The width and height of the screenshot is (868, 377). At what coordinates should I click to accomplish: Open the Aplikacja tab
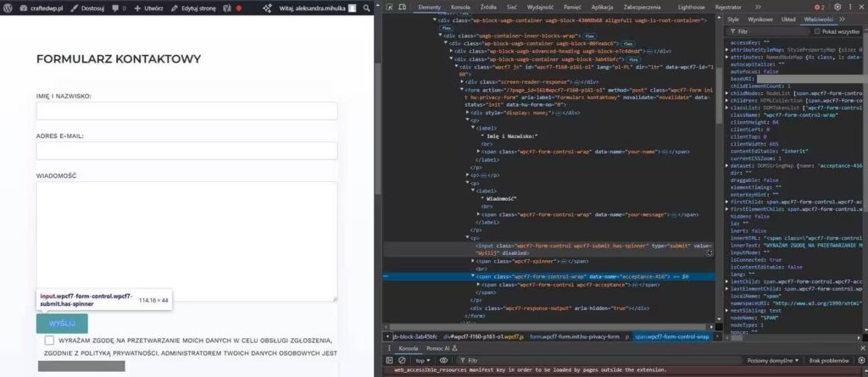603,7
